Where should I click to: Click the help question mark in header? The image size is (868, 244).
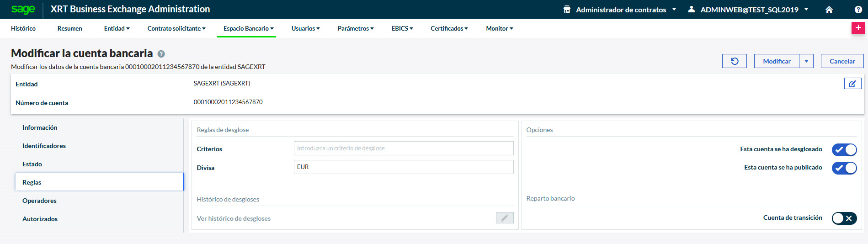point(858,10)
